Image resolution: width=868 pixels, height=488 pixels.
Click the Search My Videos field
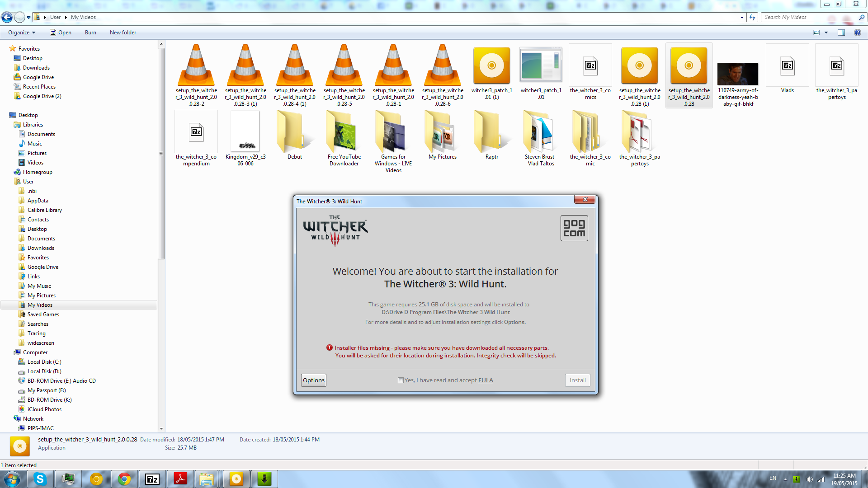[x=809, y=17]
